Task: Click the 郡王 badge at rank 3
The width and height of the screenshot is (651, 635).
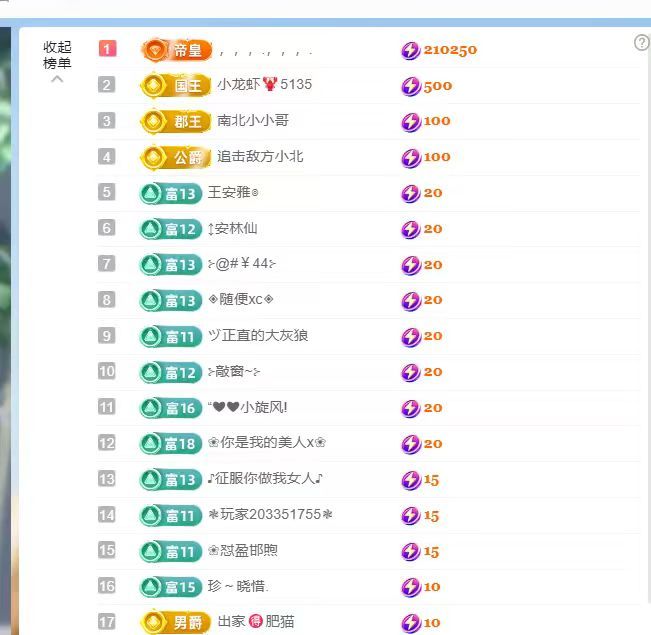Action: tap(176, 121)
